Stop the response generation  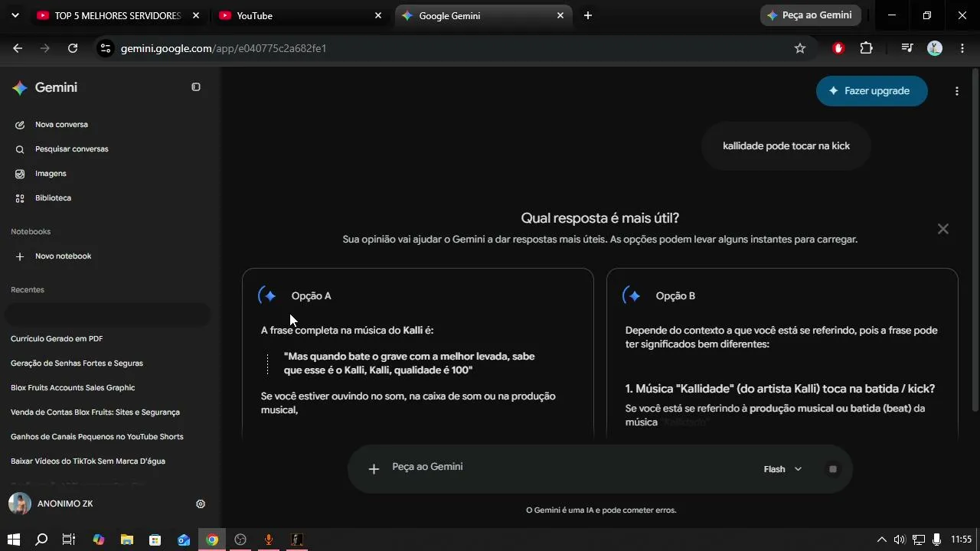[x=833, y=469]
